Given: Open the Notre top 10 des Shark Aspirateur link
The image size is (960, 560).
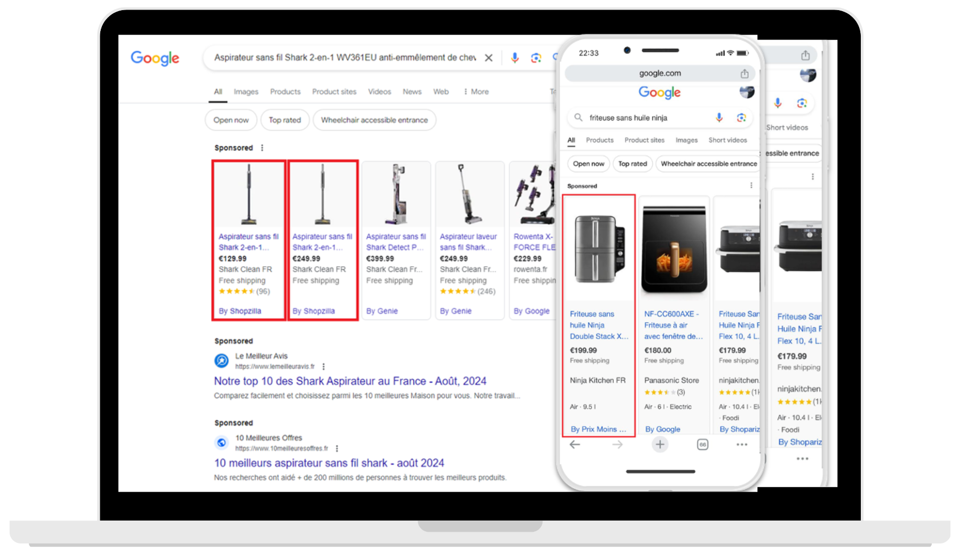Looking at the screenshot, I should 350,381.
